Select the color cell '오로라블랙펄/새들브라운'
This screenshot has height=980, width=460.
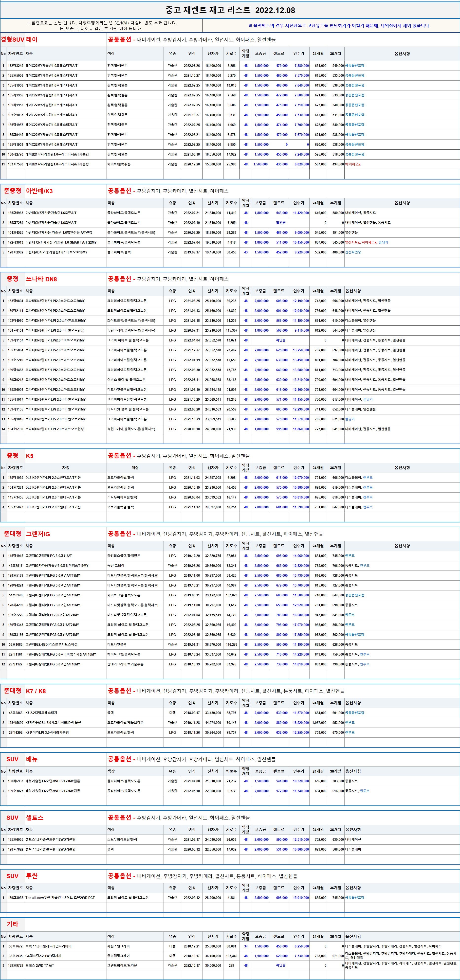point(125,722)
